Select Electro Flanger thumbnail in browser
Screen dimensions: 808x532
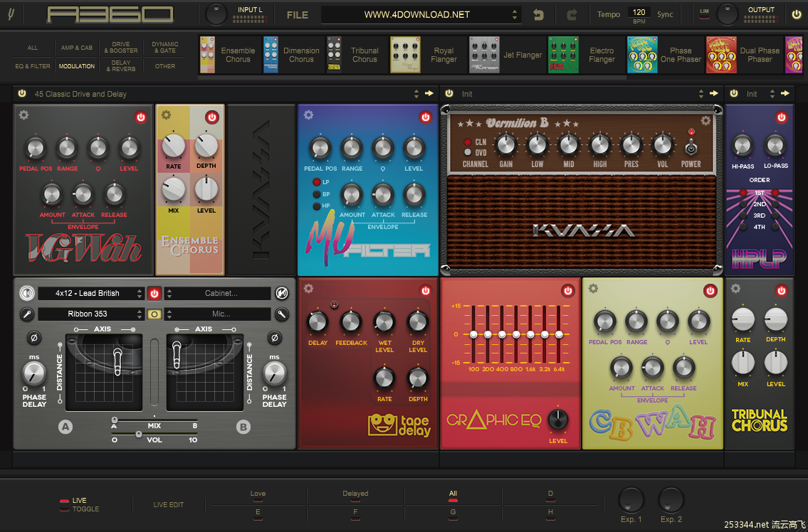pyautogui.click(x=563, y=55)
